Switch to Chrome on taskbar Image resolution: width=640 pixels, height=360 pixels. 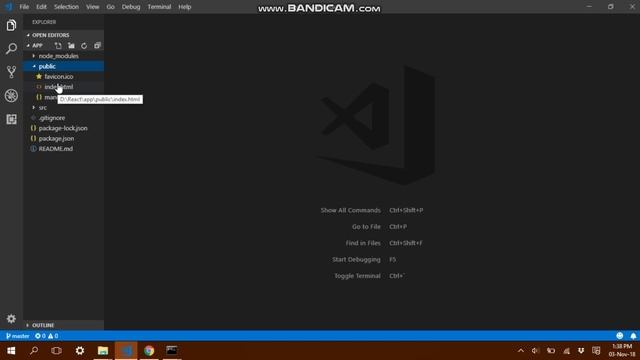(x=149, y=351)
